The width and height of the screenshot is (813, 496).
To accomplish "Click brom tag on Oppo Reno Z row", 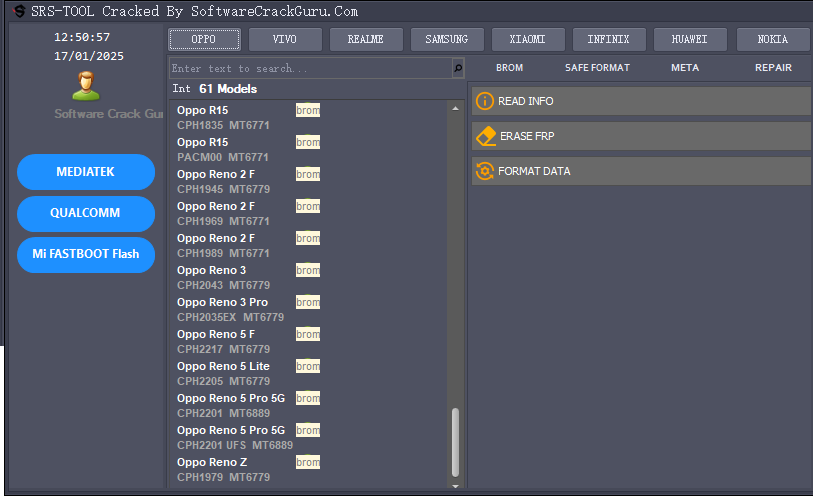I will [308, 462].
